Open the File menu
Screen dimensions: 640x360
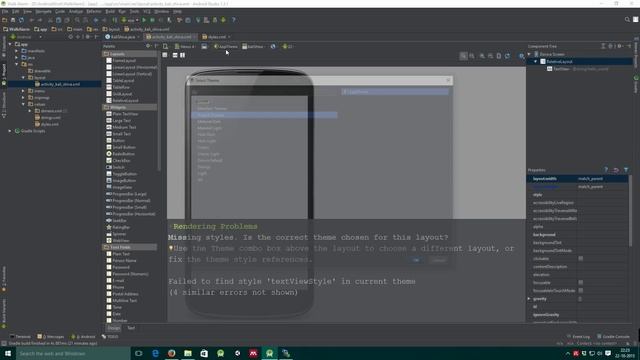pos(5,11)
